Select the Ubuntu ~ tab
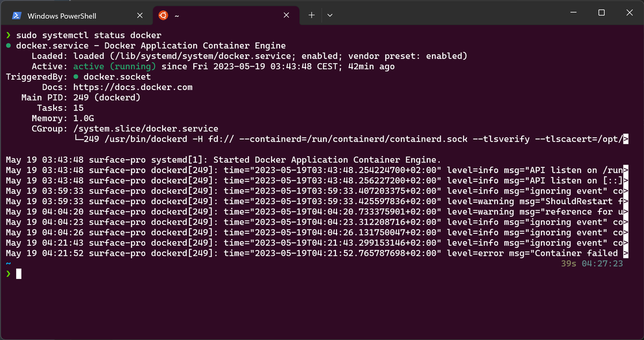 coord(225,16)
